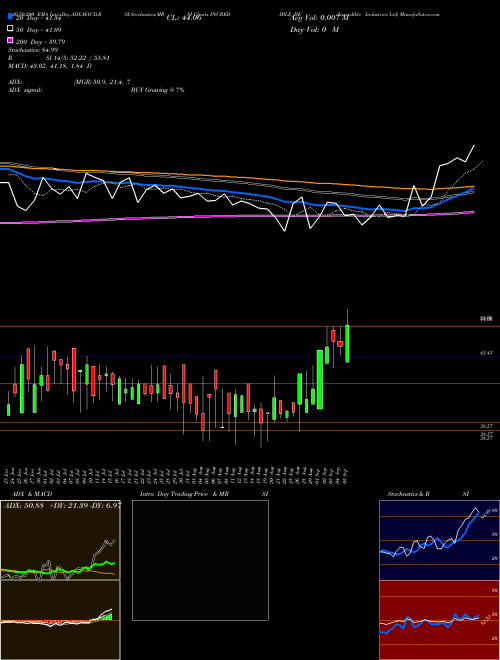Click the '(MGR) 50.9, 21.4, 7' ADX values
Viewport: 500px width, 660px height.
click(x=102, y=82)
